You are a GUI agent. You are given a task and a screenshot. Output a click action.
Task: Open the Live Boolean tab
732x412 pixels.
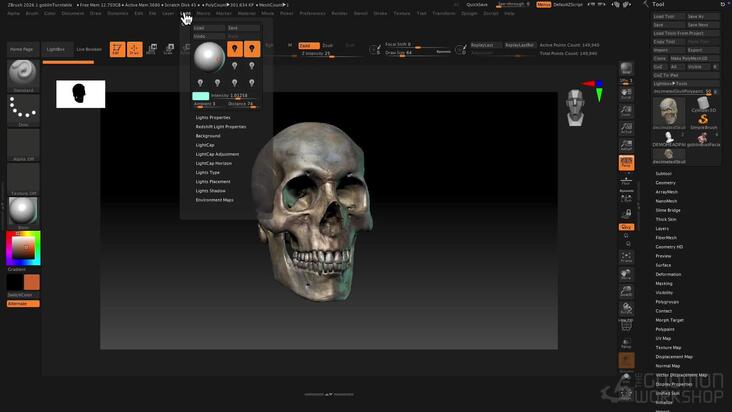89,49
